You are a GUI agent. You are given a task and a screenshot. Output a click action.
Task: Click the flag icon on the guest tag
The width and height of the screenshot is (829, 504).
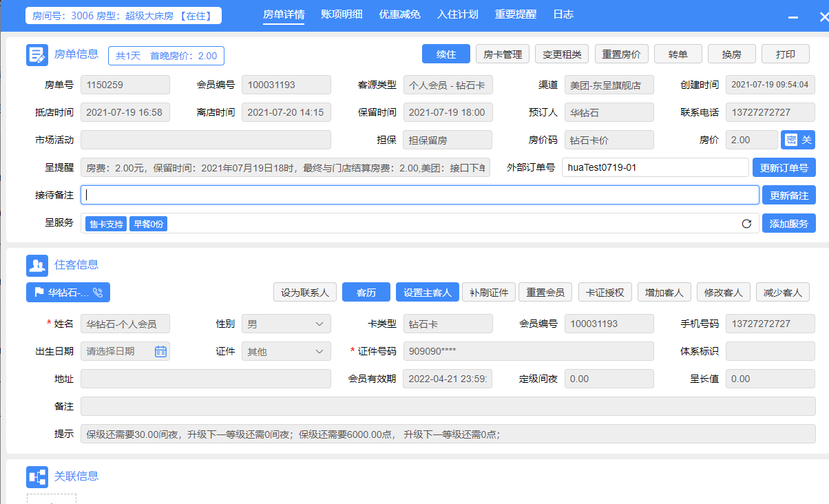click(x=38, y=293)
